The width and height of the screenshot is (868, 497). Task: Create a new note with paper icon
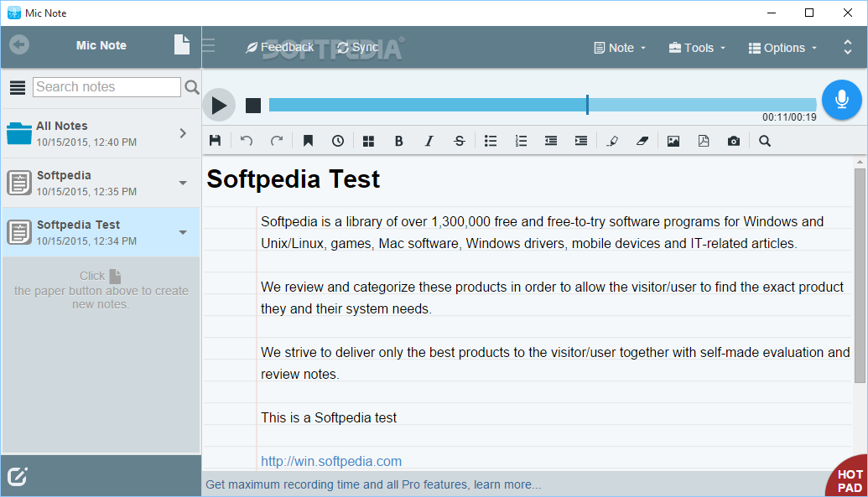(x=182, y=44)
